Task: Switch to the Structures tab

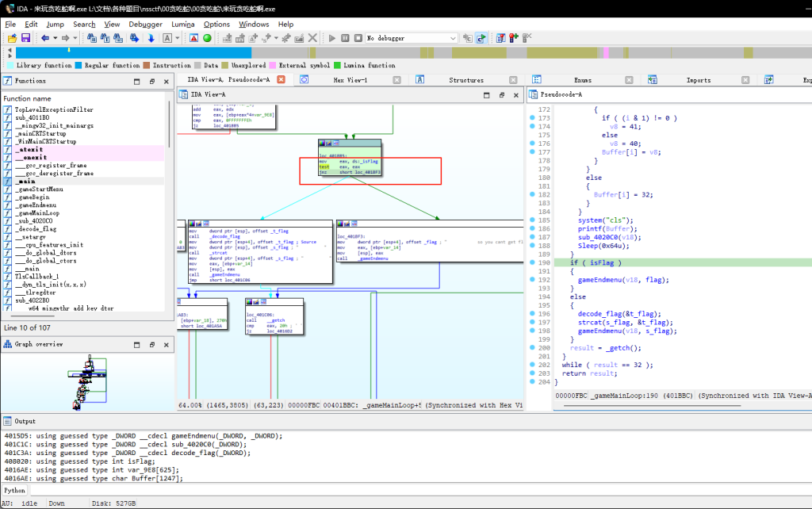Action: [466, 80]
